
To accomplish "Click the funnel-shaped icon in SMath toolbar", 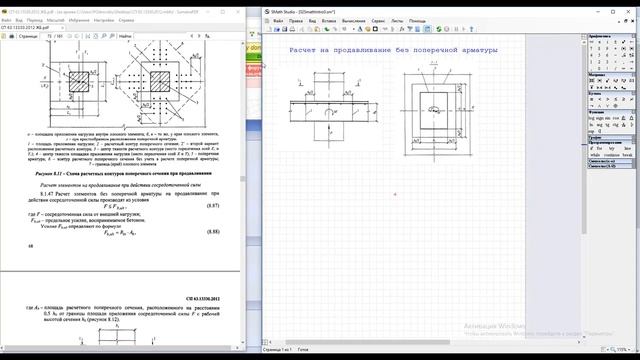I will (x=410, y=29).
